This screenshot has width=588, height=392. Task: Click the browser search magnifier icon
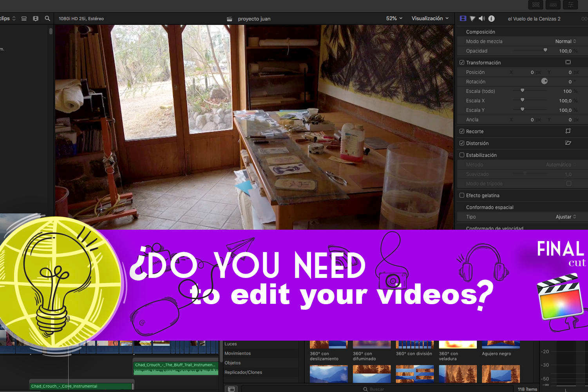tap(47, 18)
